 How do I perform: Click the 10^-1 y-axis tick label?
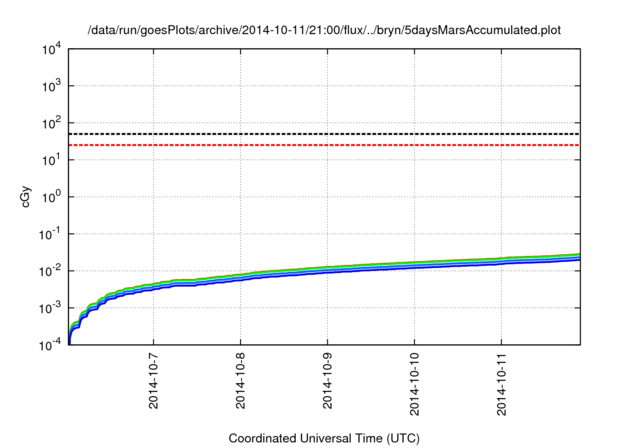coord(50,234)
